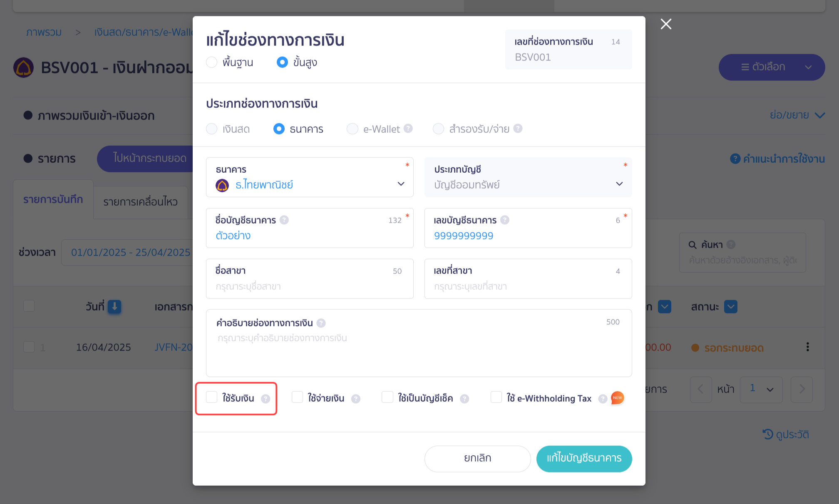Click help icon next to ใช้รับเงิน
839x504 pixels.
[x=266, y=399]
